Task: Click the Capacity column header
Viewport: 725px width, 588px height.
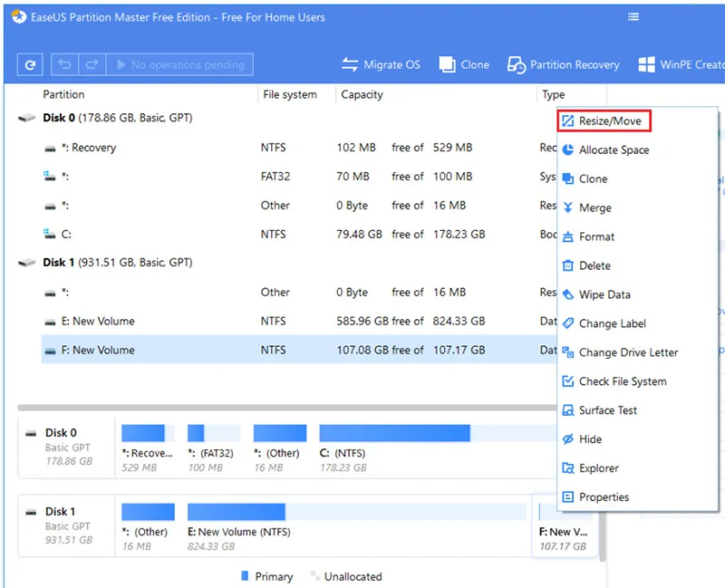Action: [x=362, y=95]
